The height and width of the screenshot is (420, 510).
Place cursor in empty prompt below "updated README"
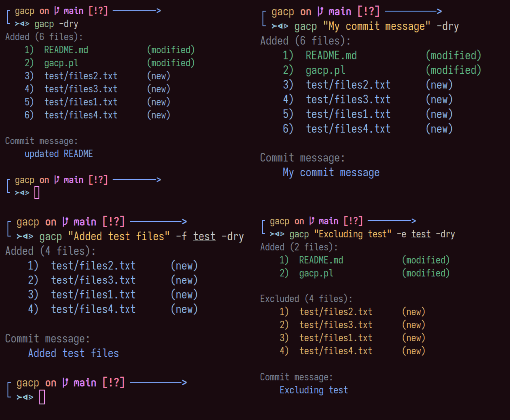point(37,193)
